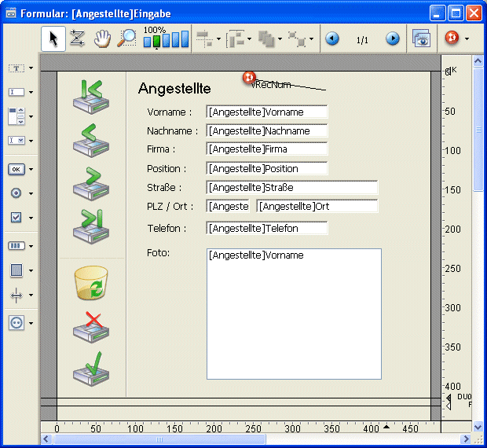Set zoom using the 100% level bars
Viewport: 487px width, 448px height.
pos(167,39)
